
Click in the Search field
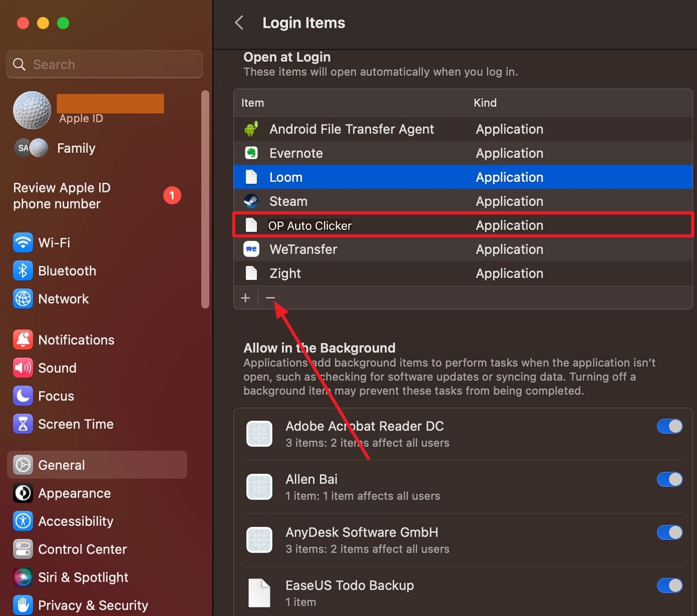pyautogui.click(x=105, y=64)
